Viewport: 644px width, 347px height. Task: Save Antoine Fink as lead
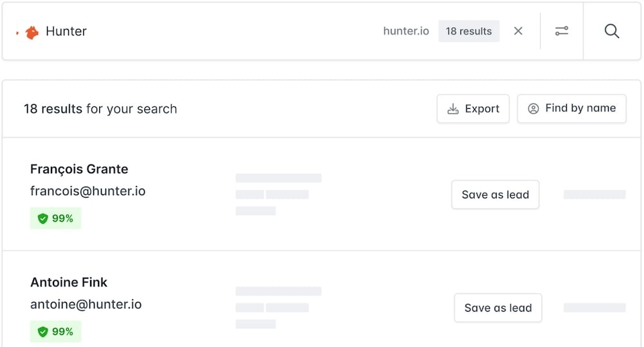498,308
